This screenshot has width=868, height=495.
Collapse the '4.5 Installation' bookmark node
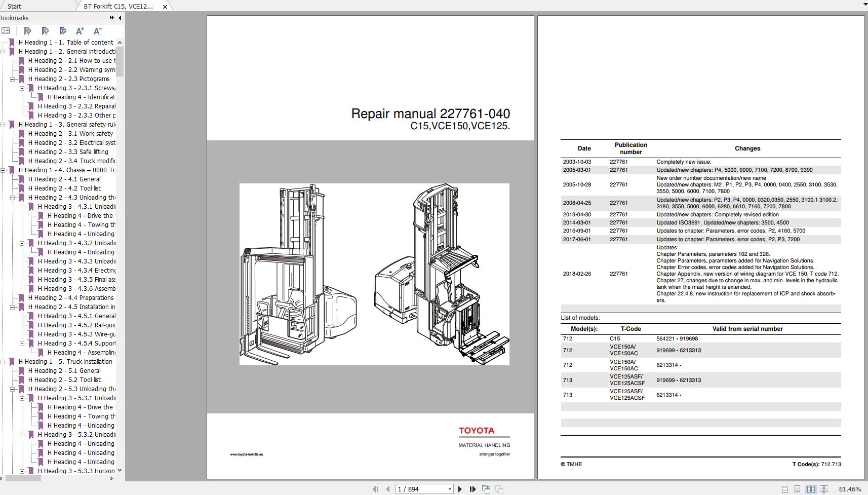pos(13,307)
